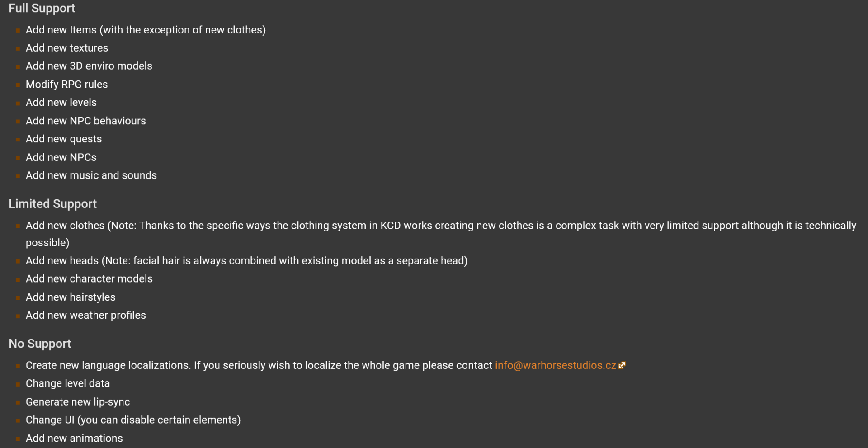Screen dimensions: 868x448
Task: Click the Add new NPC behaviours entry
Action: 86,121
